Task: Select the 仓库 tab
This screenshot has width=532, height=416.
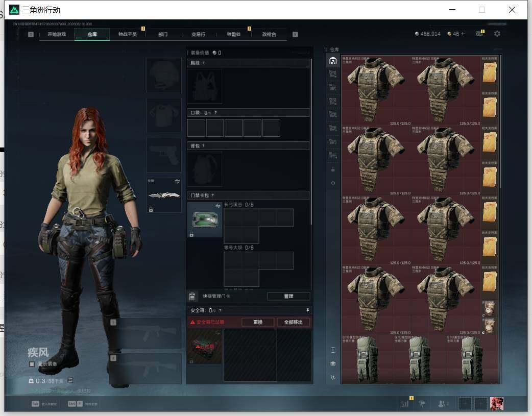Action: tap(92, 34)
